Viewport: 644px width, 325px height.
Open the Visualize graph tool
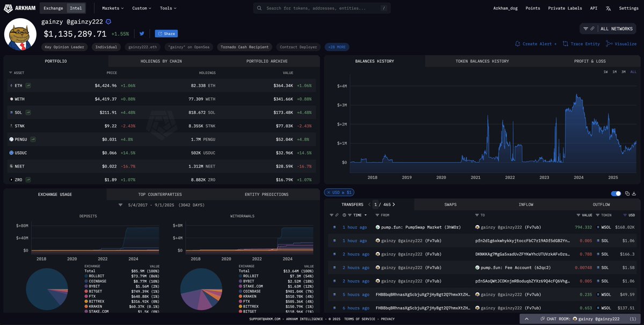click(x=621, y=44)
